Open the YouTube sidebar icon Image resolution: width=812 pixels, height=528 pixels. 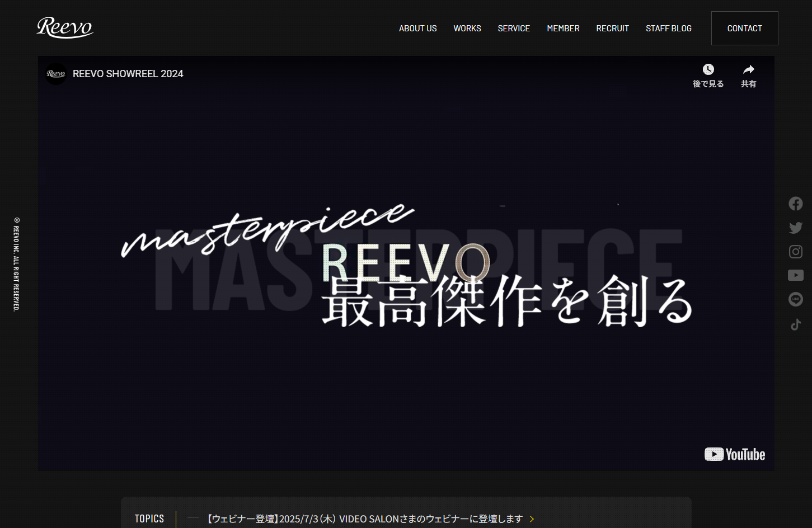click(x=795, y=275)
